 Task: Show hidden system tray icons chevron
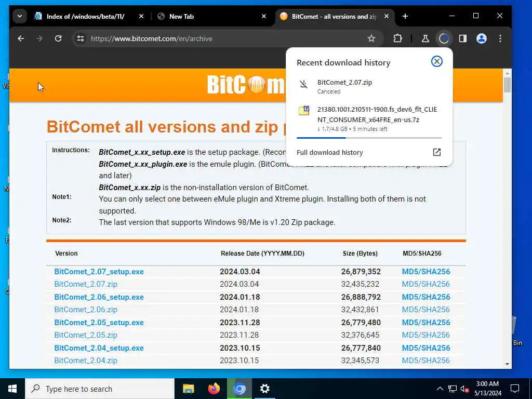pos(440,389)
